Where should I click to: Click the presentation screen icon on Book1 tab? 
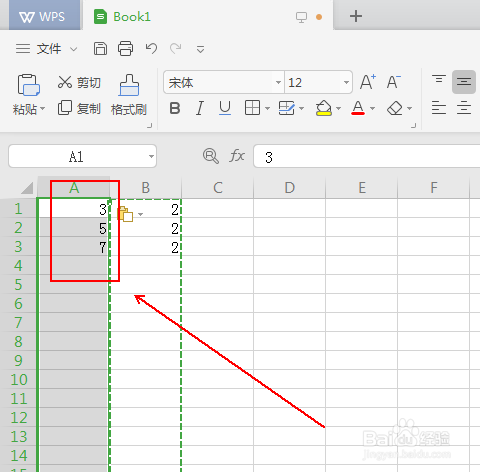tap(301, 17)
